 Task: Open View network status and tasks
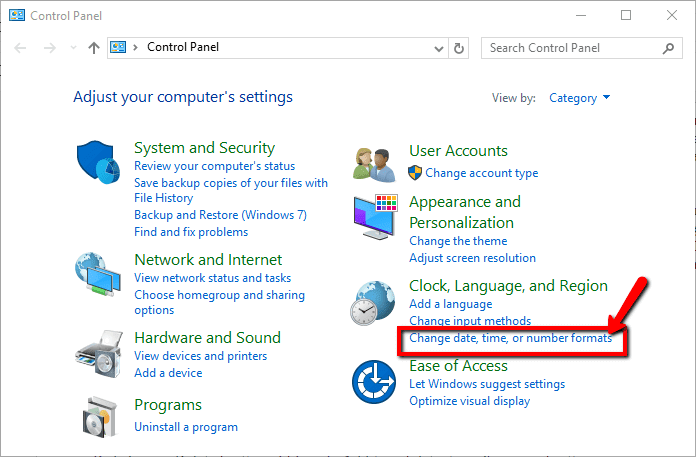tap(213, 278)
